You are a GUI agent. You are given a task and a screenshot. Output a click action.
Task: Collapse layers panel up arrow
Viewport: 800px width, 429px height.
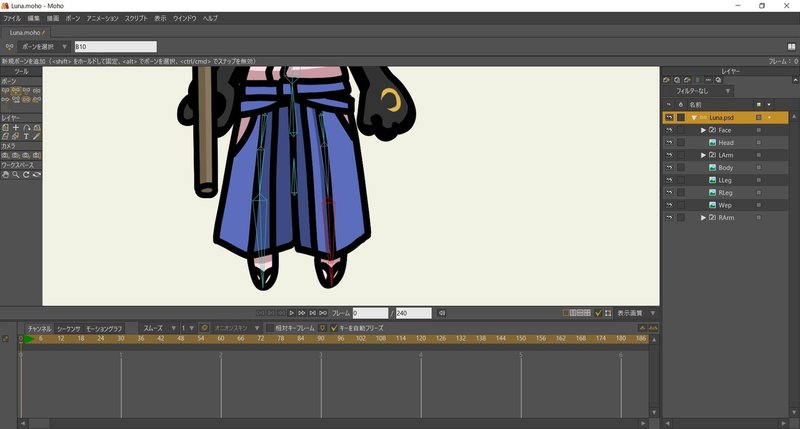(795, 80)
